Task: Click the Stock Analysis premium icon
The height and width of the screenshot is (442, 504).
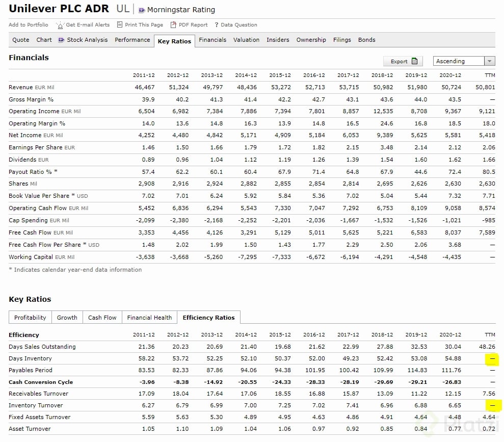Action: click(x=61, y=40)
